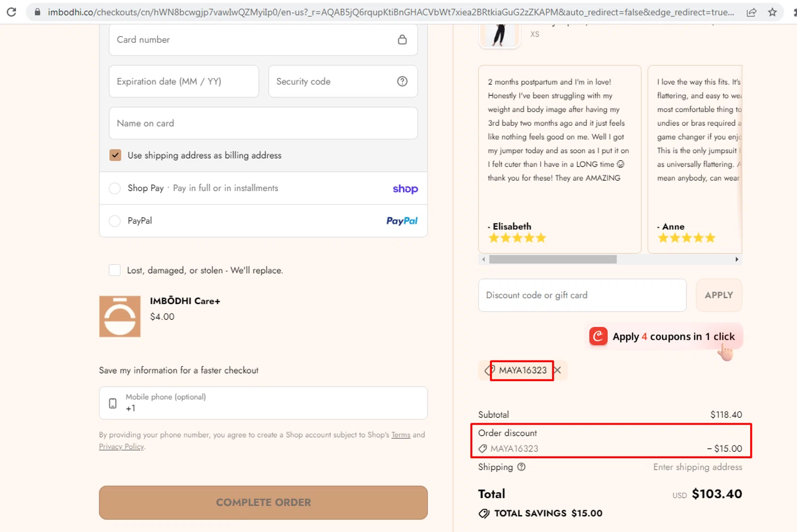Click the Mobile phone optional field

coord(263,403)
